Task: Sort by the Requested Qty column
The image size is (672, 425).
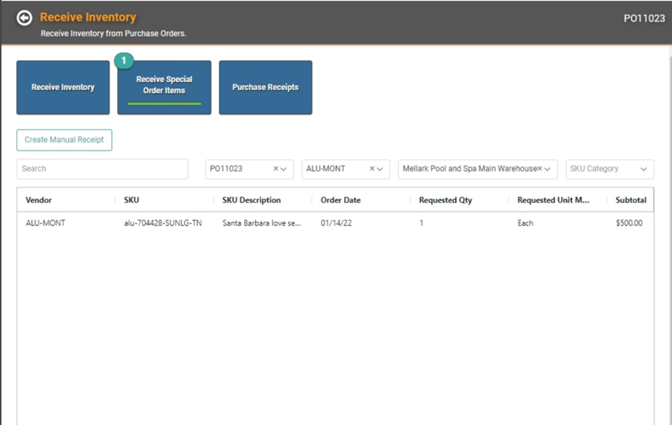Action: coord(445,200)
